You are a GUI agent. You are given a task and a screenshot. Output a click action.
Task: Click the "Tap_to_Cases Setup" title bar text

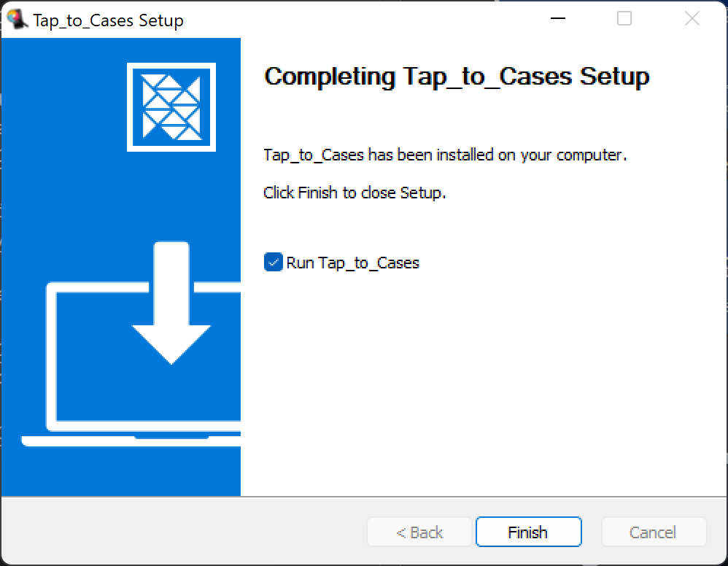point(108,20)
